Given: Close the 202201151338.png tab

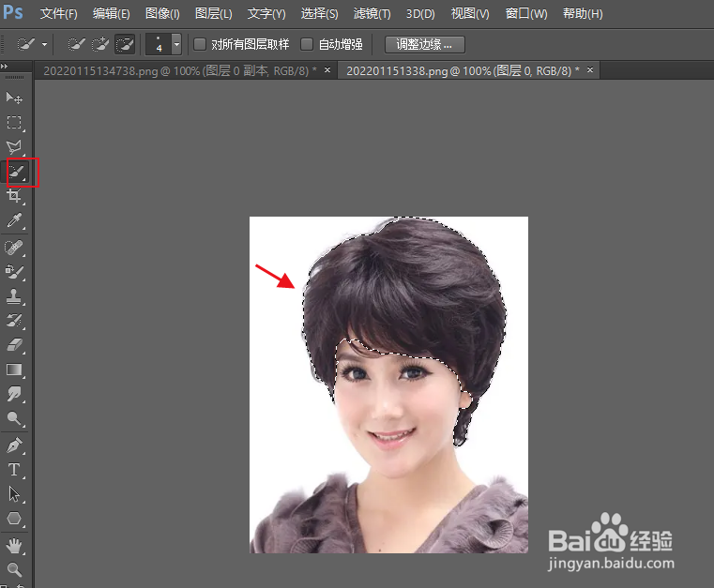Looking at the screenshot, I should [x=590, y=70].
